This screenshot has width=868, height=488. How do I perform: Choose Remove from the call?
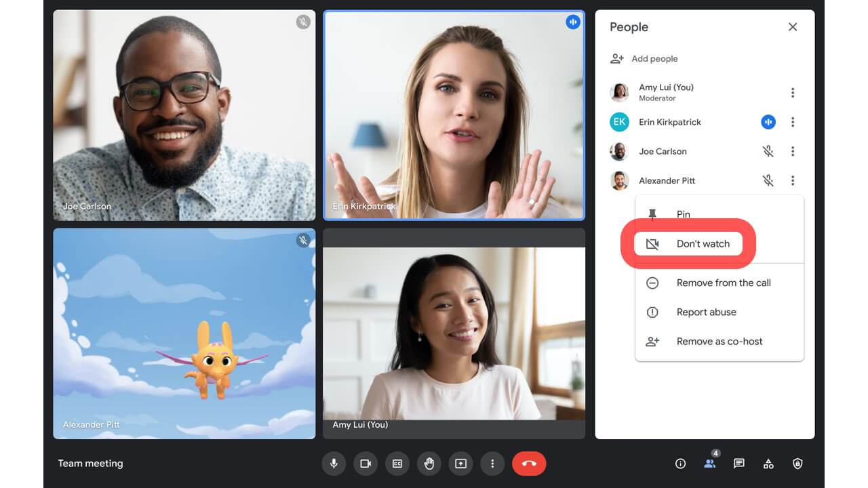click(x=723, y=283)
